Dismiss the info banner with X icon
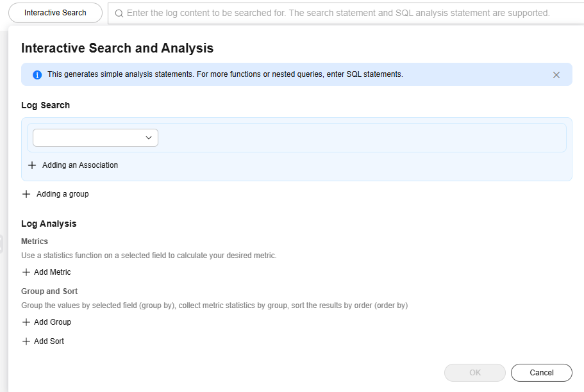 coord(556,75)
